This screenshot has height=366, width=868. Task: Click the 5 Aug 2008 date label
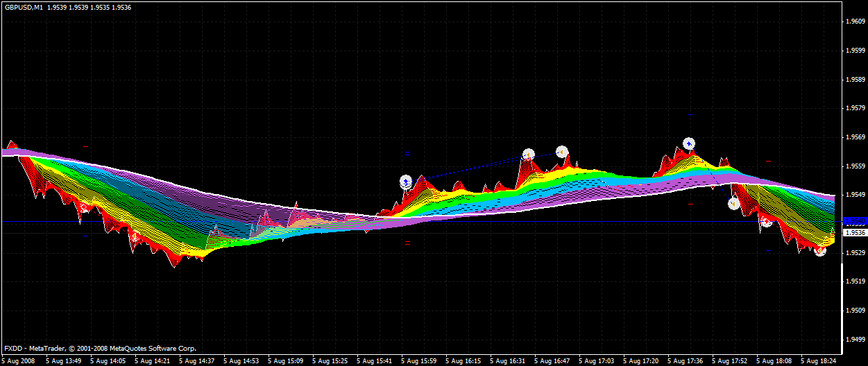pyautogui.click(x=17, y=361)
